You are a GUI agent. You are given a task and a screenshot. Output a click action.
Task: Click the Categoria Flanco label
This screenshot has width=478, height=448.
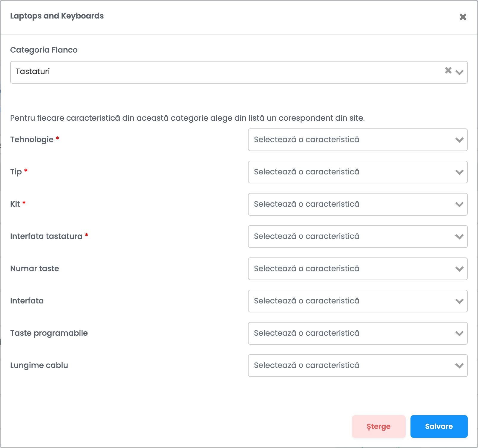pyautogui.click(x=44, y=50)
